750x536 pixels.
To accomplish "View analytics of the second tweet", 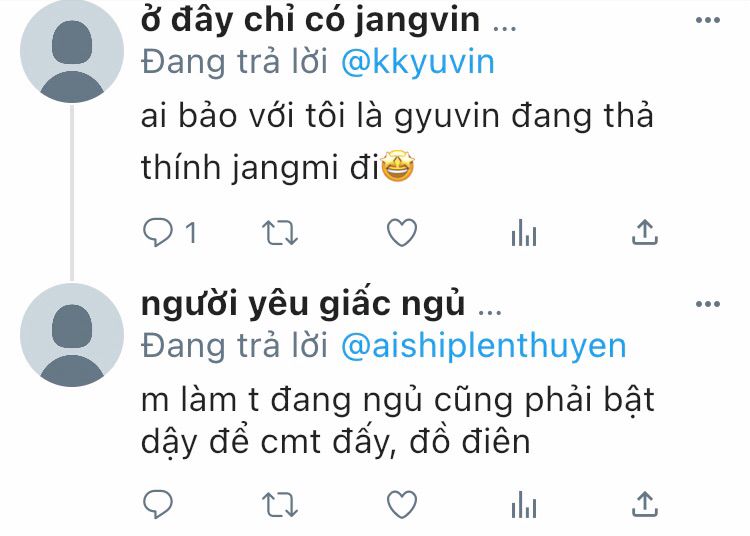I will (x=524, y=505).
